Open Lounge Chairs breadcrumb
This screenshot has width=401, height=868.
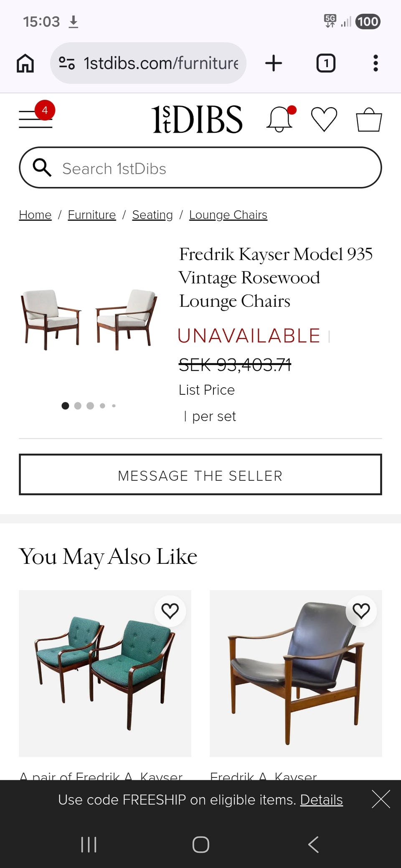coord(228,215)
